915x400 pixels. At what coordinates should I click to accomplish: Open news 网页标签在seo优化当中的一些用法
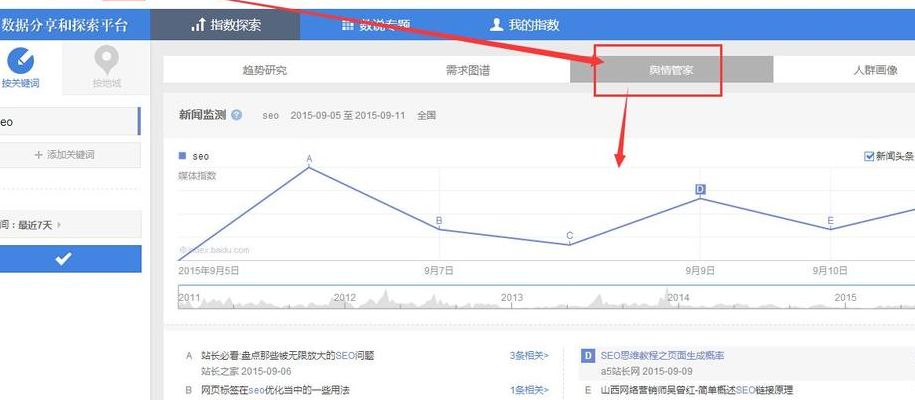[275, 389]
